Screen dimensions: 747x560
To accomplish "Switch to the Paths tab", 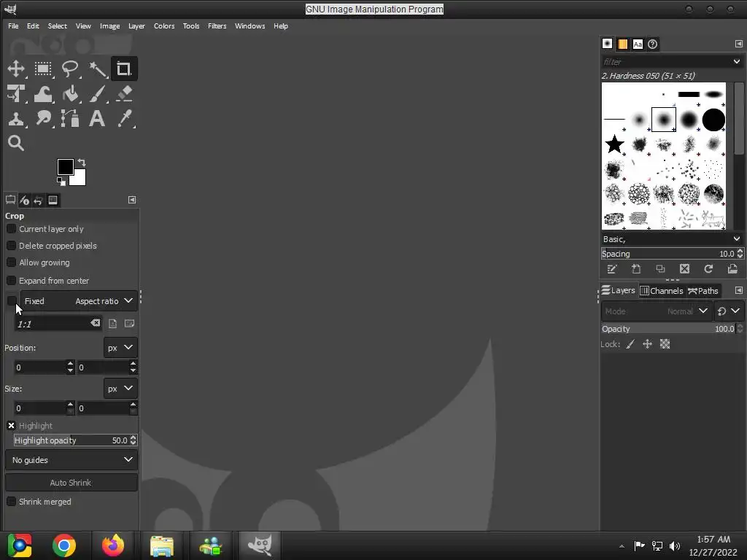I will [x=703, y=291].
